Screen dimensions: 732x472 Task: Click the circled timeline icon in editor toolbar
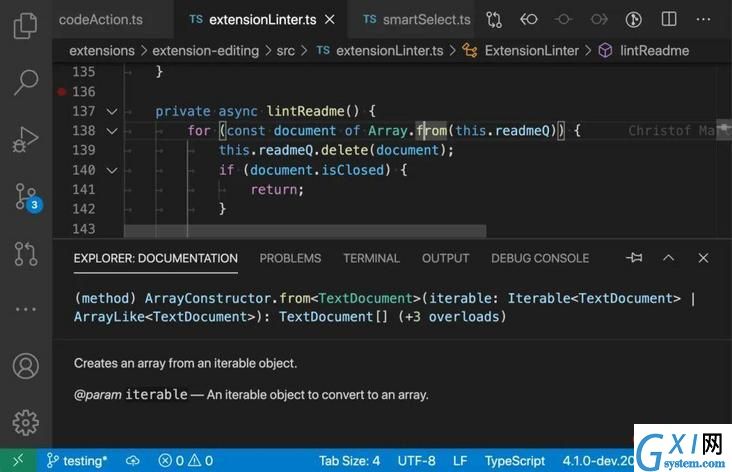[633, 20]
